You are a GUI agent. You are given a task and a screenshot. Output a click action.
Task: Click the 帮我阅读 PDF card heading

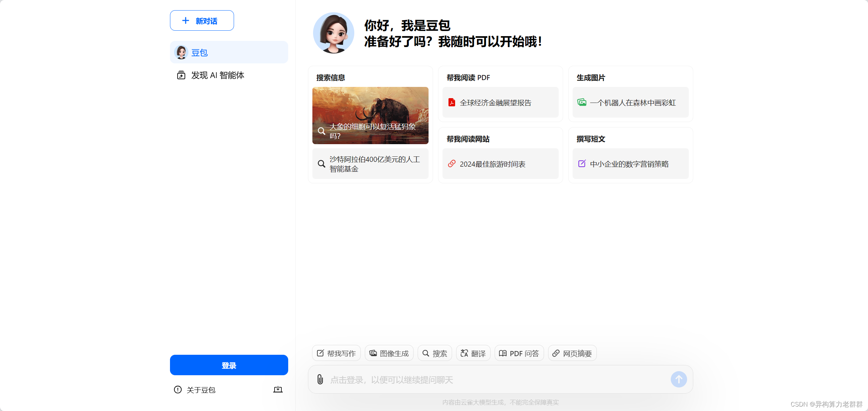468,78
